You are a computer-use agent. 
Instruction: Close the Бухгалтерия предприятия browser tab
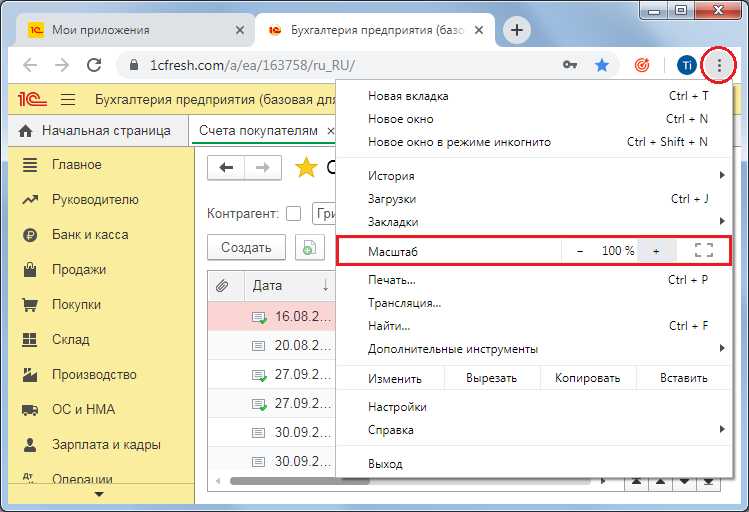pyautogui.click(x=479, y=30)
